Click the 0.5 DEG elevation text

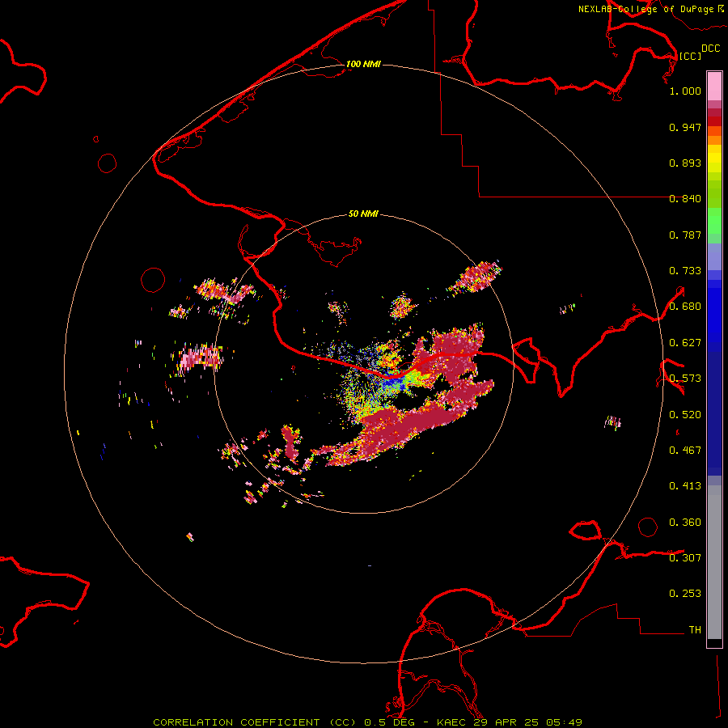390,722
